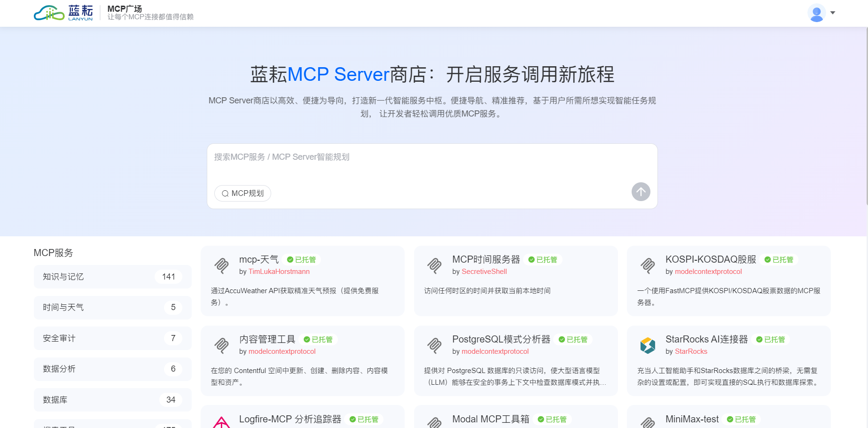Click the mcp-天气 description text
868x428 pixels.
pos(295,296)
